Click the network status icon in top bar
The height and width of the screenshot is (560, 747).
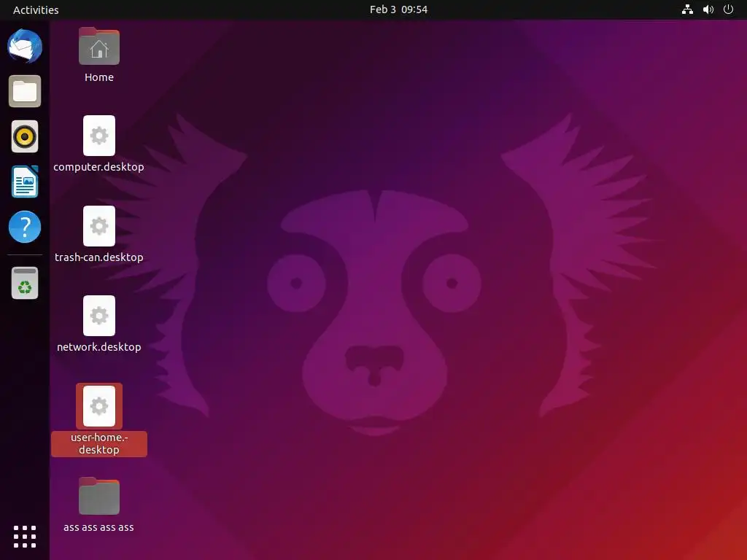point(687,9)
